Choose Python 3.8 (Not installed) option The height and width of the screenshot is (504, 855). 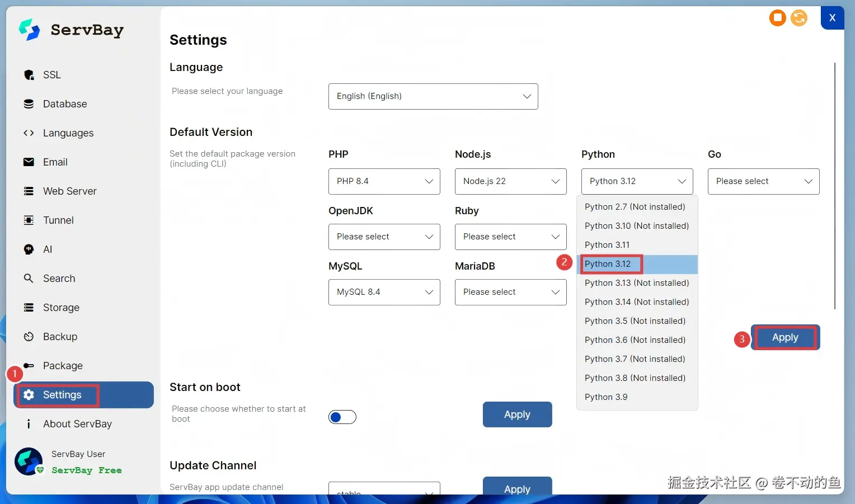tap(637, 378)
